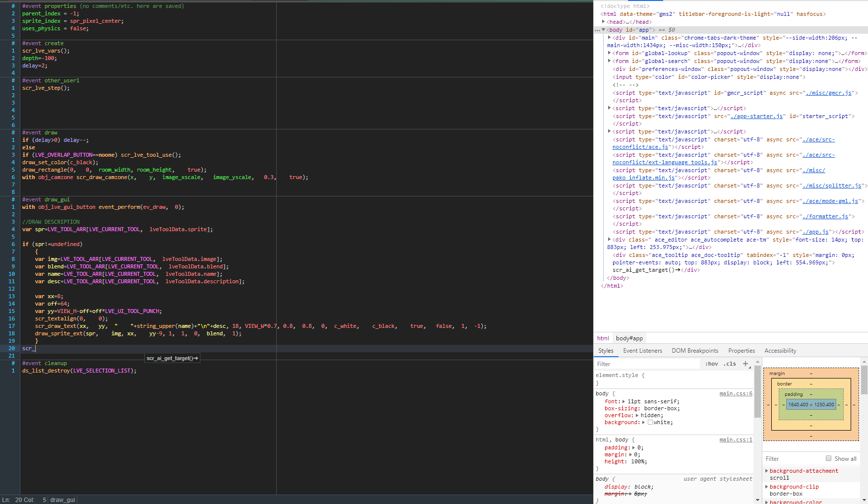Follow the ./formatter.js link
868x504 pixels.
tap(825, 216)
